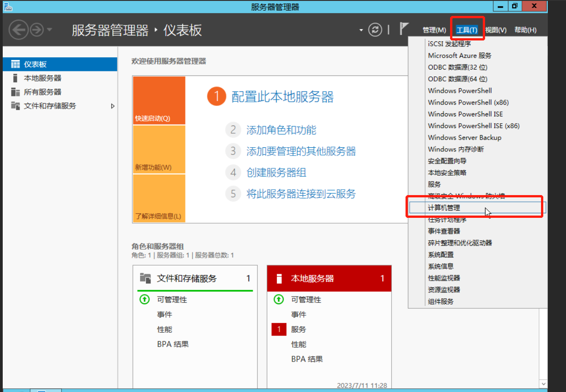
Task: Open the navigation history dropdown arrow
Action: click(x=49, y=30)
